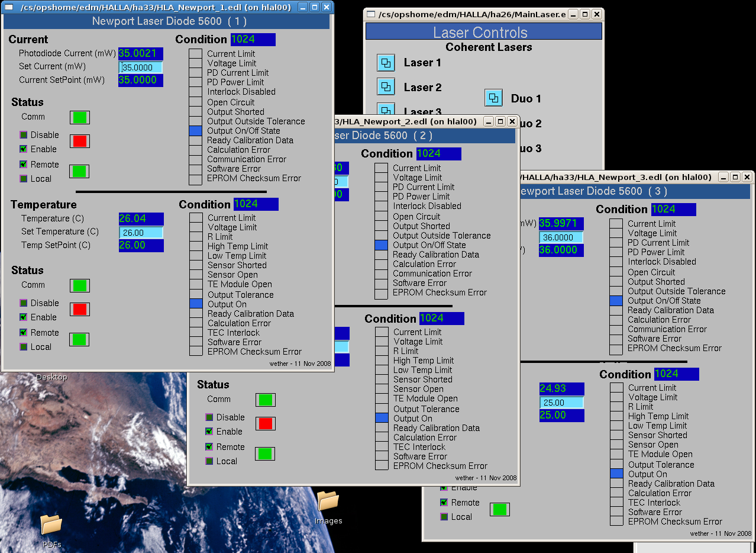756x553 pixels.
Task: Click Comm green indicator in diode 2 window
Action: [266, 400]
